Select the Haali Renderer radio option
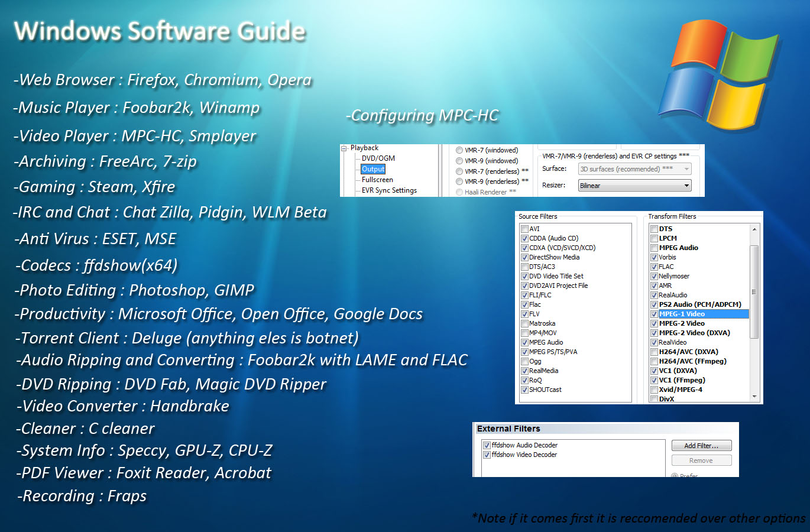Image resolution: width=810 pixels, height=532 pixels. pyautogui.click(x=459, y=192)
